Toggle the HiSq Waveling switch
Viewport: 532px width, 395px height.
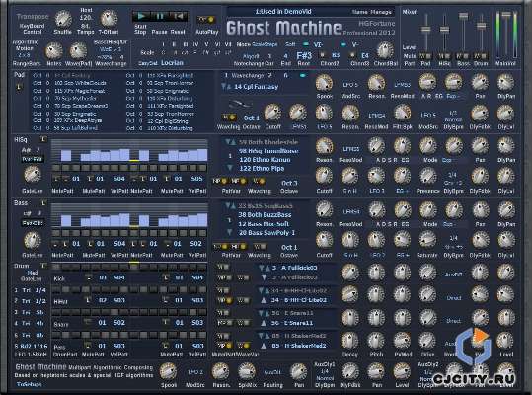[260, 182]
